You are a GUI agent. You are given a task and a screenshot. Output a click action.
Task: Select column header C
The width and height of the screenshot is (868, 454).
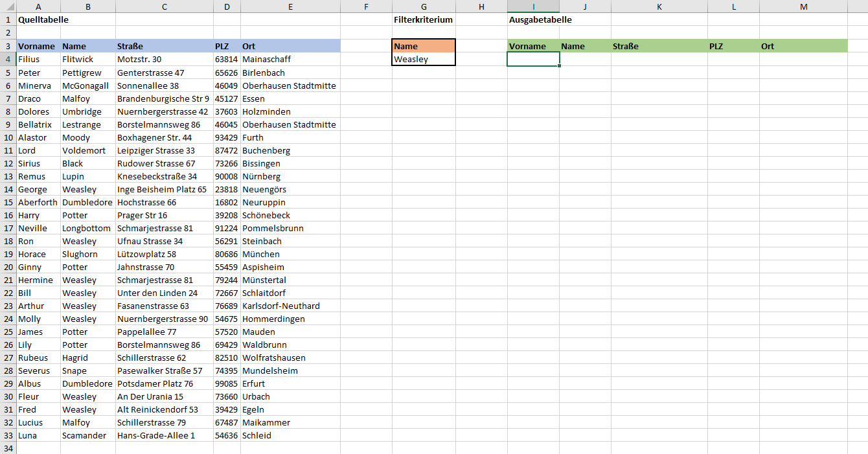point(165,6)
